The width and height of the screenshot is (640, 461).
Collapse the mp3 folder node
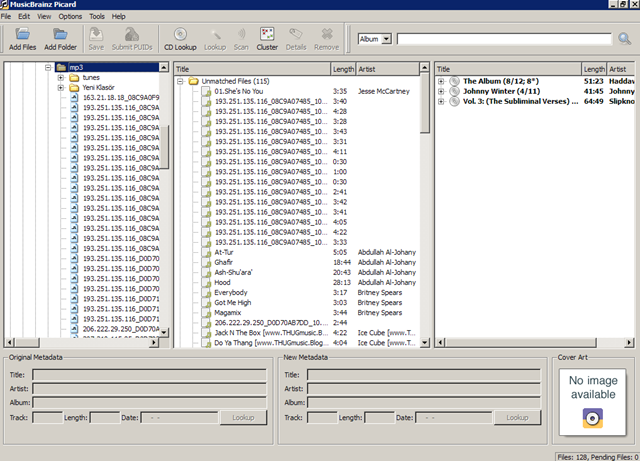tap(48, 67)
